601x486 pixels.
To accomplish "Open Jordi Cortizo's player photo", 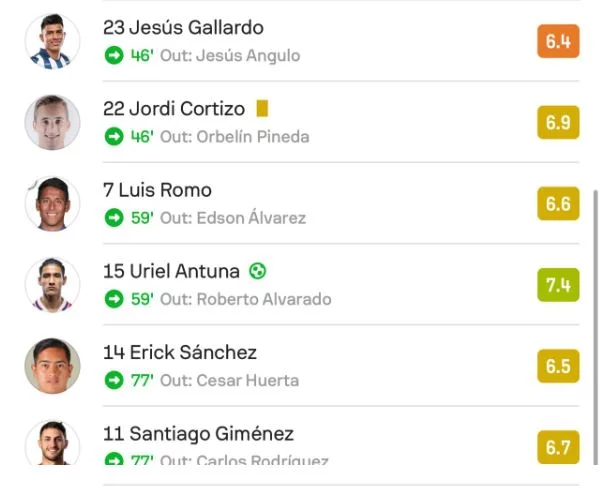I will tap(53, 122).
